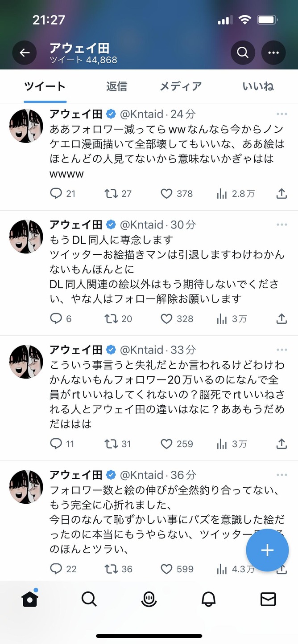Open Spaces from the bottom bar
The image size is (298, 644).
click(149, 599)
